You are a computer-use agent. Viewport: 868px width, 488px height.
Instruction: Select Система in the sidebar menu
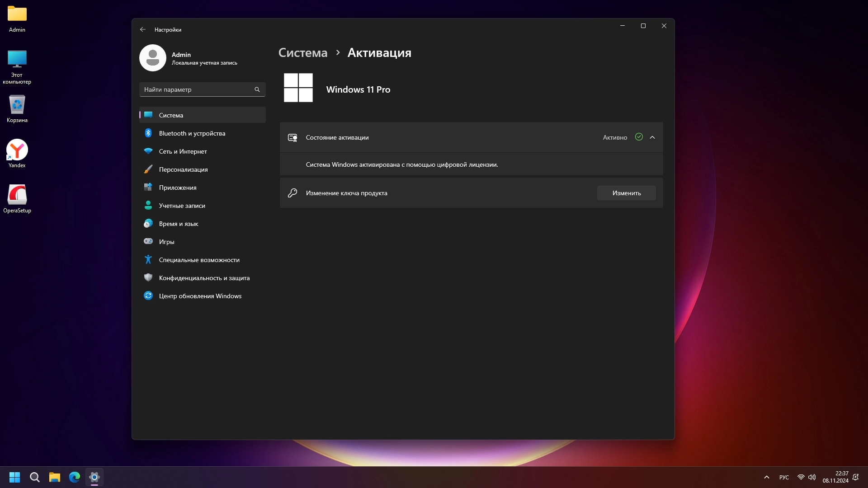click(x=171, y=115)
